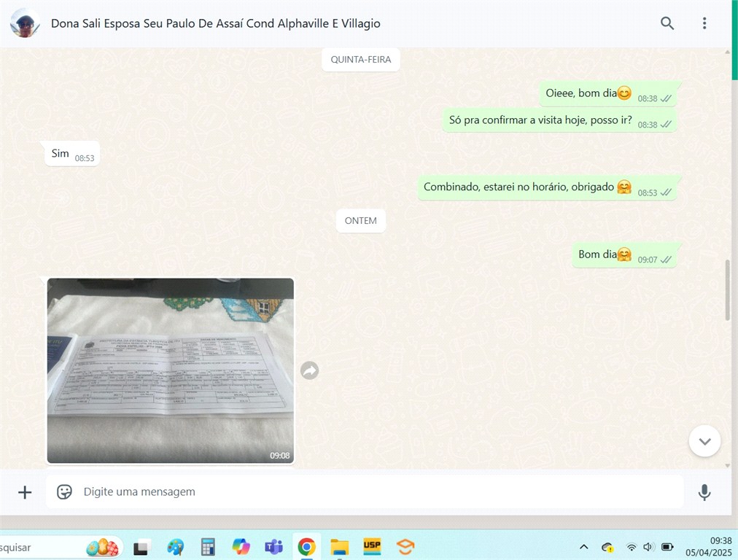Open contact info via chat title

tap(216, 23)
